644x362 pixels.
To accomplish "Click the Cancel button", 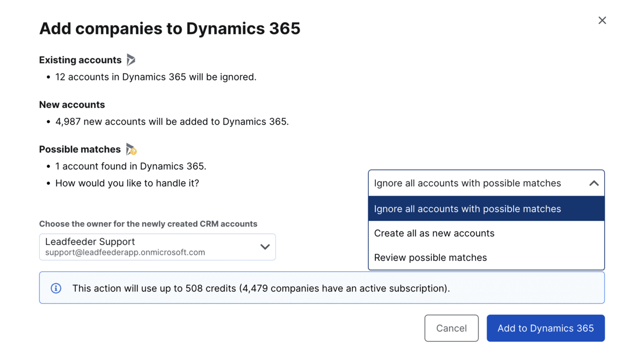I will pos(451,328).
